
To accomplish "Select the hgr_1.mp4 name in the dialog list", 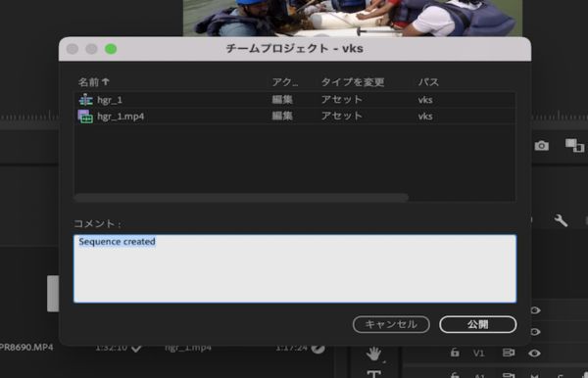I will (121, 117).
